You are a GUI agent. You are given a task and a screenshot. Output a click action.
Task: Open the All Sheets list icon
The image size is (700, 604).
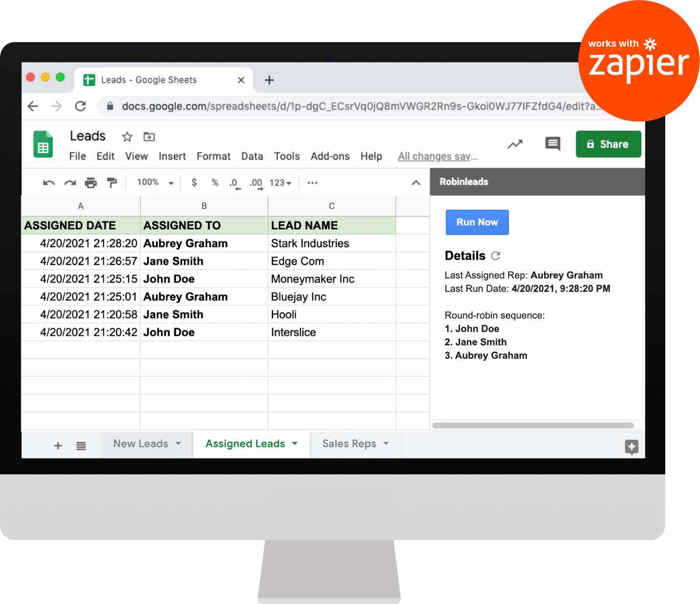point(81,446)
